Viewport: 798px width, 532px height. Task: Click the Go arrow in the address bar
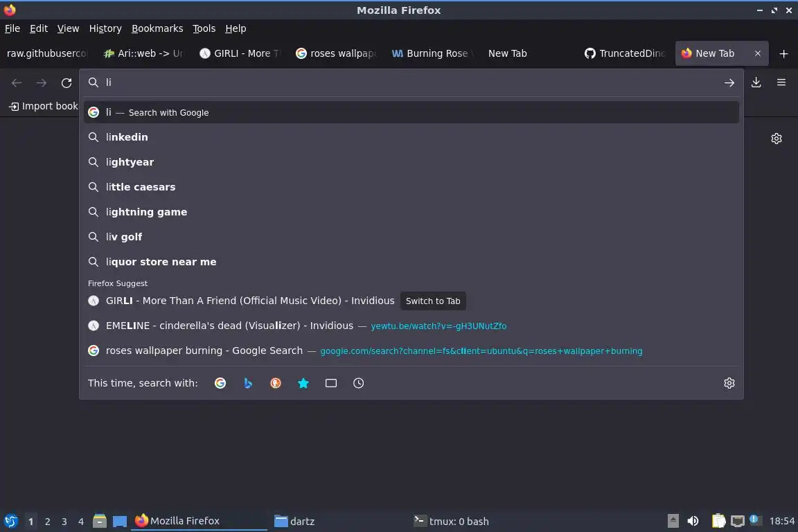coord(729,82)
